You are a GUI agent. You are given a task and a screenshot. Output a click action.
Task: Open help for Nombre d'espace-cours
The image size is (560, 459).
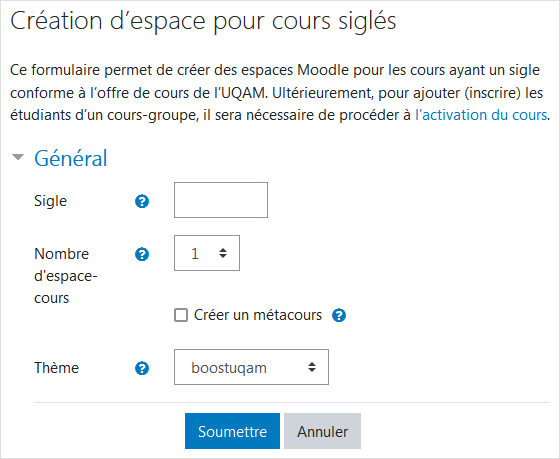coord(142,254)
